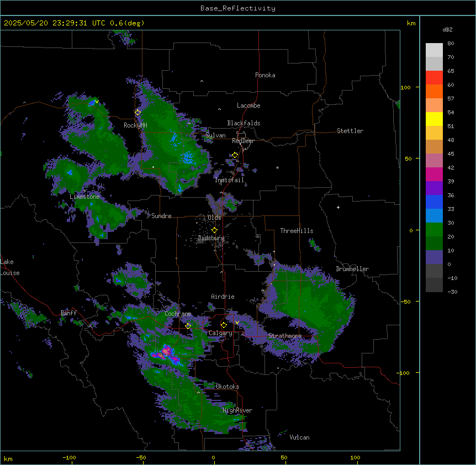Screen dimensions: 476x465
Task: Pick the brown 45-48 dBZ legend swatch
Action: [434, 146]
